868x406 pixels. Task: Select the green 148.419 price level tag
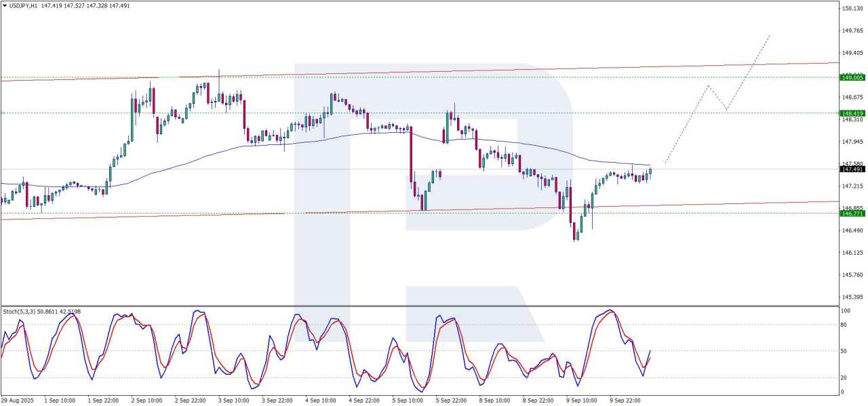pyautogui.click(x=852, y=113)
